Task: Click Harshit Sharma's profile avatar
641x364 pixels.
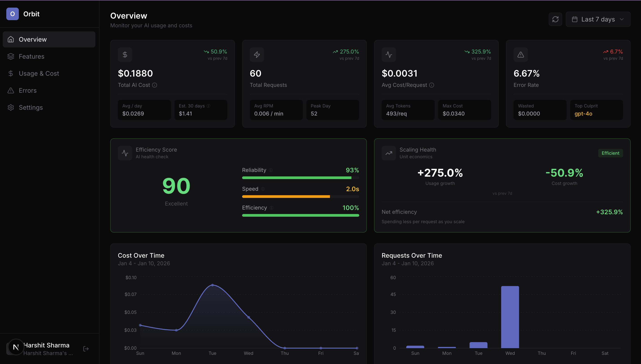Action: click(16, 347)
